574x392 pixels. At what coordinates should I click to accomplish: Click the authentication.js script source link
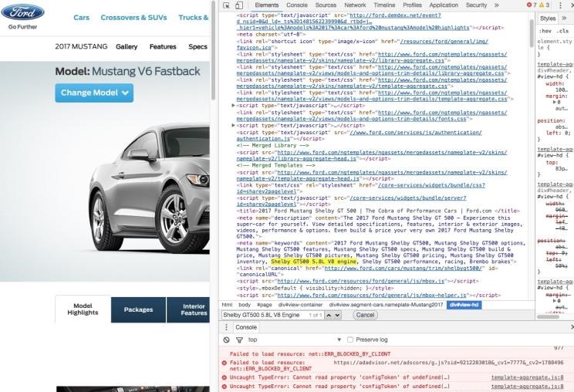pos(359,135)
